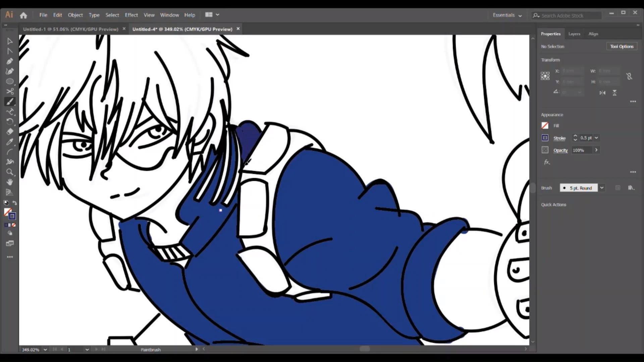This screenshot has width=644, height=362.
Task: Close the Untitled-4 document tab
Action: pyautogui.click(x=238, y=29)
